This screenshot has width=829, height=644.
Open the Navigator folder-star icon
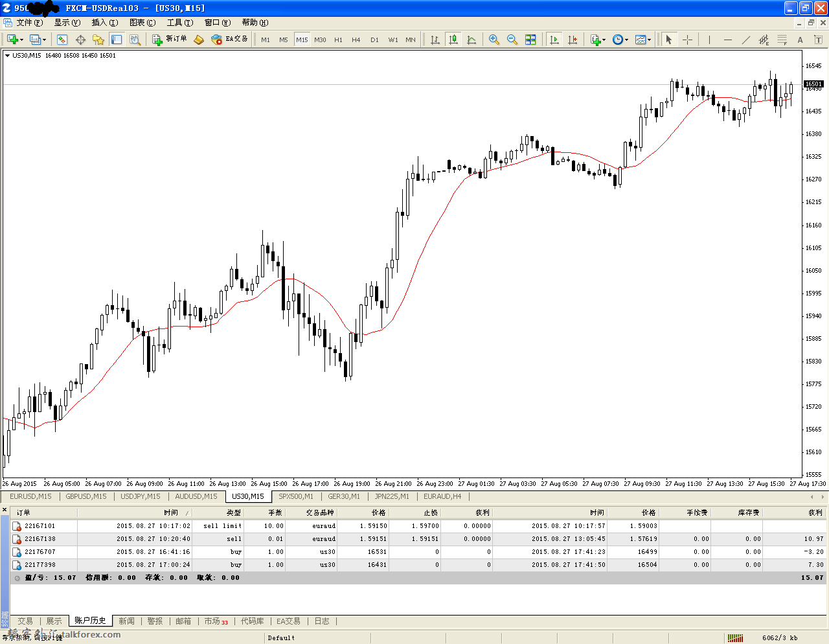click(98, 40)
